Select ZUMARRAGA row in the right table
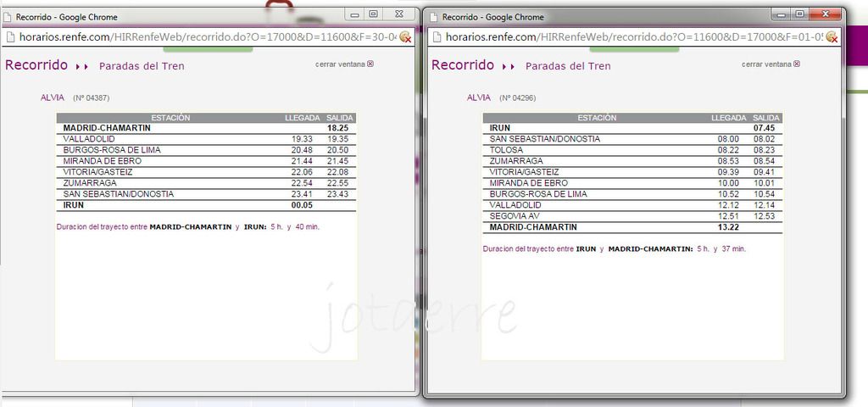868x407 pixels. (632, 161)
